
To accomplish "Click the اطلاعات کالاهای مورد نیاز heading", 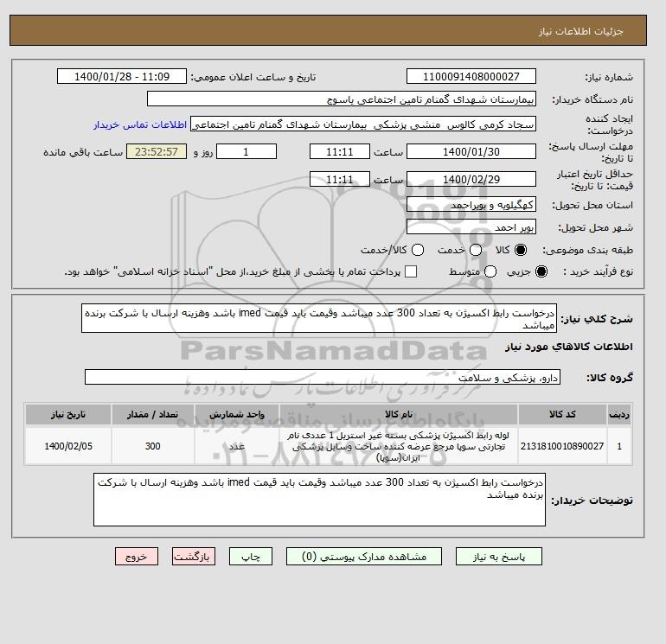I will (x=569, y=347).
